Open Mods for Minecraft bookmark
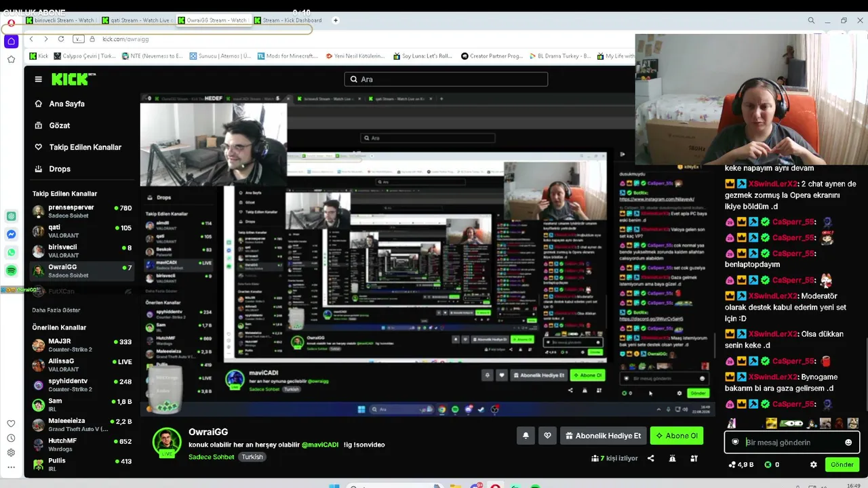Viewport: 868px width, 488px height. point(288,56)
